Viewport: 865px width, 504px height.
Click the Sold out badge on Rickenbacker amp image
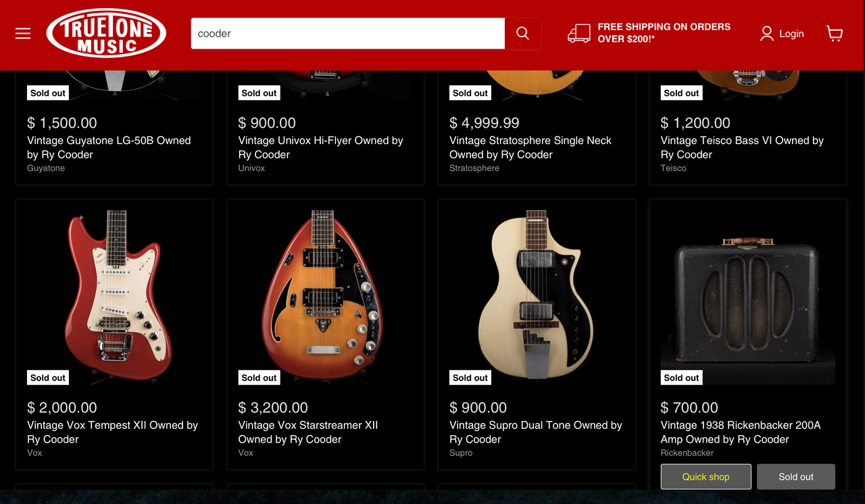click(x=681, y=378)
